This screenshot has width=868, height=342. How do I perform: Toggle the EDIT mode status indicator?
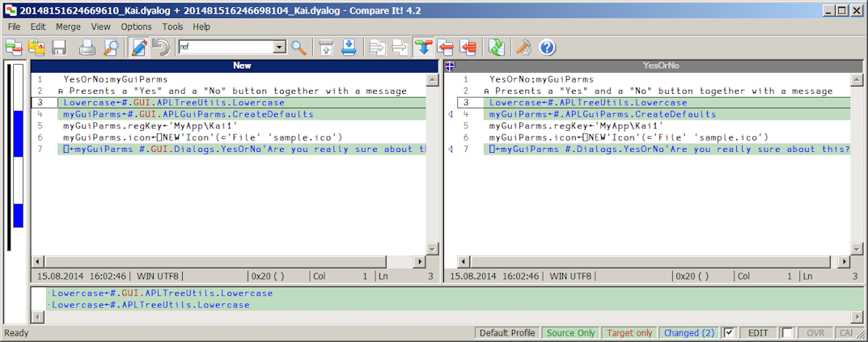758,333
